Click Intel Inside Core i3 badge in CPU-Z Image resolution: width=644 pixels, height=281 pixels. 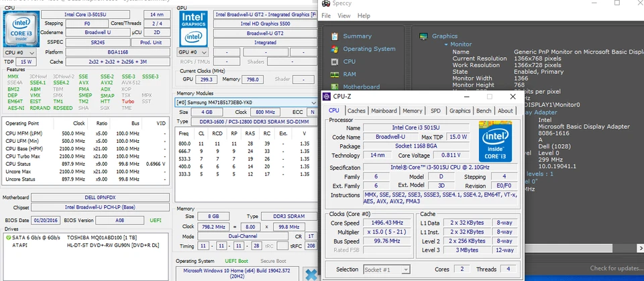click(x=495, y=142)
